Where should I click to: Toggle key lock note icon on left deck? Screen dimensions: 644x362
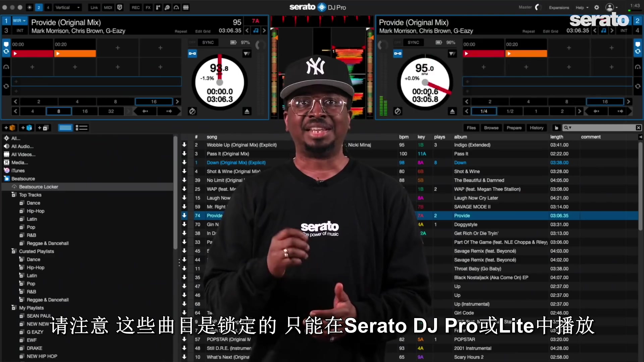[x=256, y=31]
